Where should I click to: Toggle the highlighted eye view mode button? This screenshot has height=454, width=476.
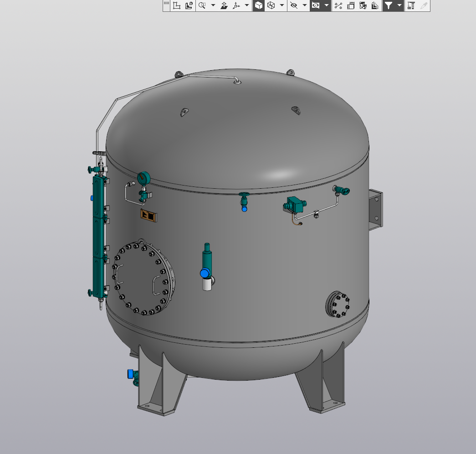coord(316,5)
